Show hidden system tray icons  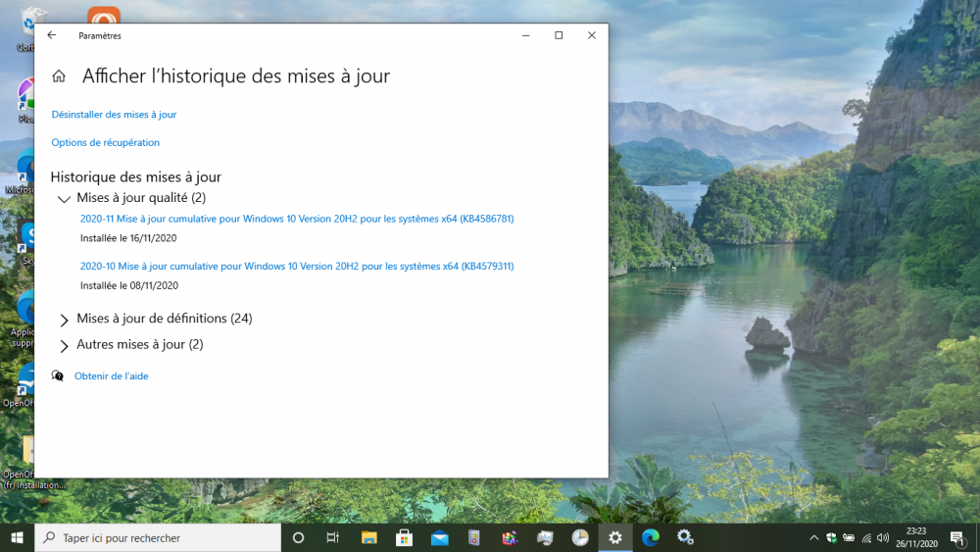tap(813, 537)
